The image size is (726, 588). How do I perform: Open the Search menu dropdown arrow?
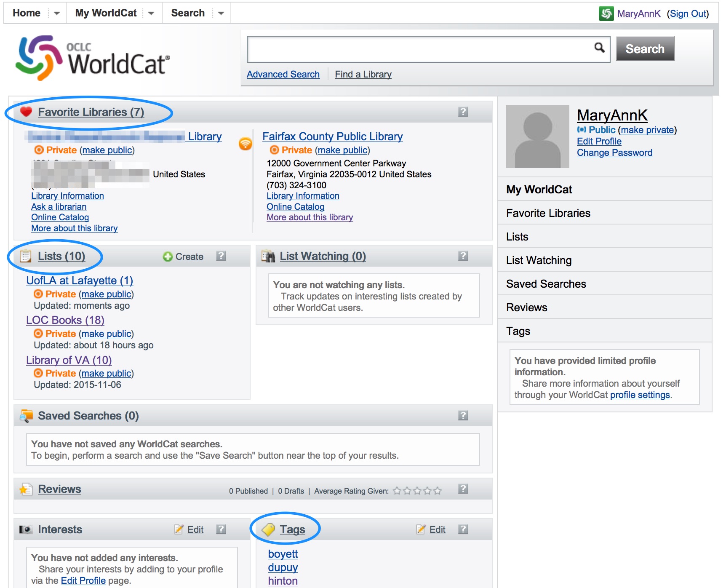click(221, 13)
